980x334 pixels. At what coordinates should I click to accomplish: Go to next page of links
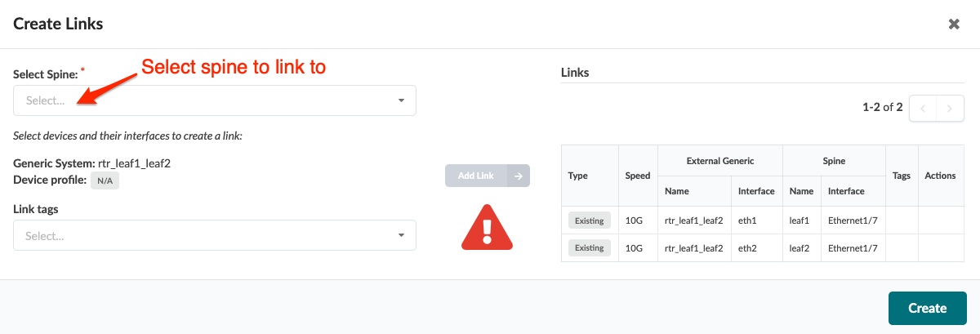coord(949,107)
